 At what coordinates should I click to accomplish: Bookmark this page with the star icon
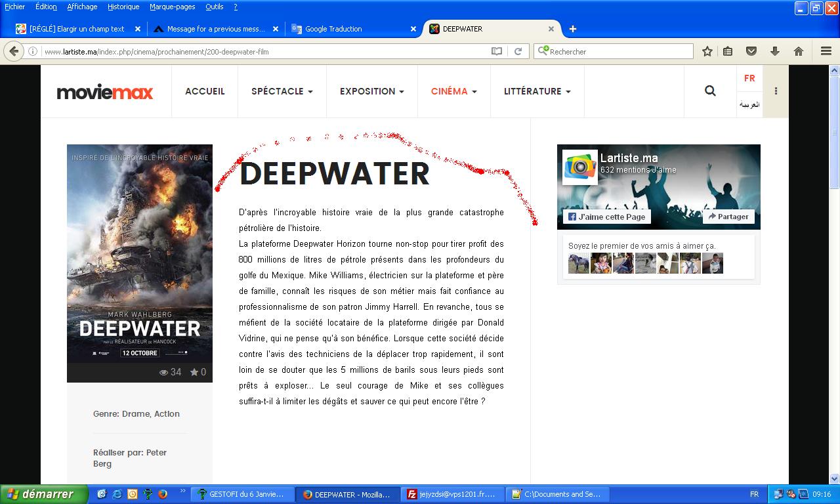click(x=707, y=51)
